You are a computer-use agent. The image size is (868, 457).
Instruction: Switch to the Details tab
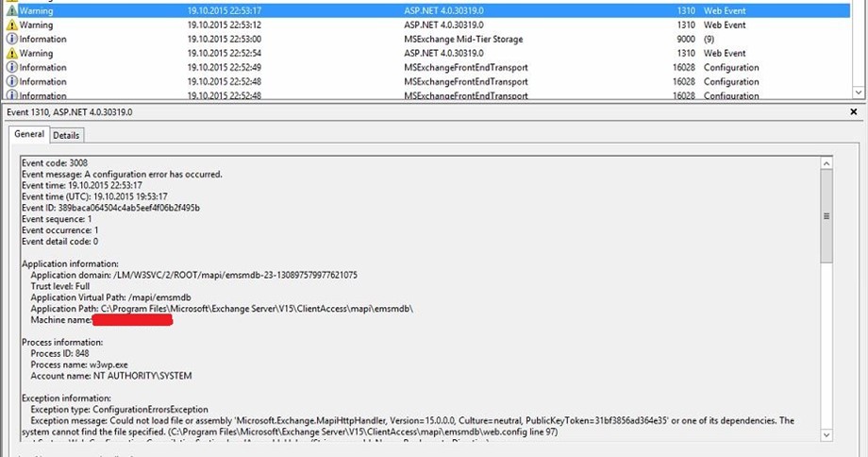[x=66, y=135]
